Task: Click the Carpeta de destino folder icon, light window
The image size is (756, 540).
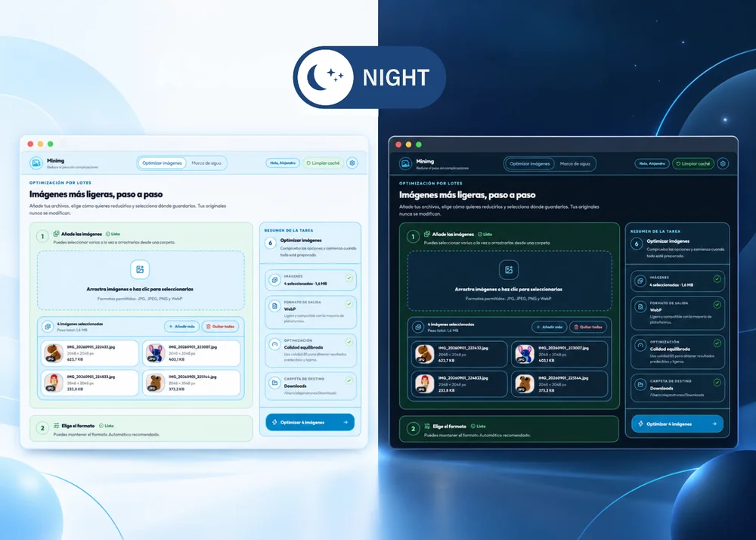Action: point(275,383)
